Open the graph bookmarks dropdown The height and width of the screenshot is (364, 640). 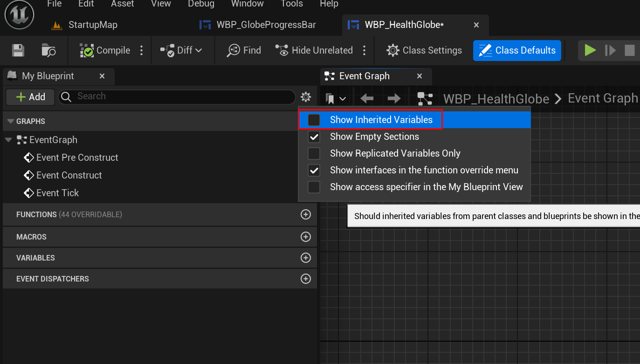[336, 98]
